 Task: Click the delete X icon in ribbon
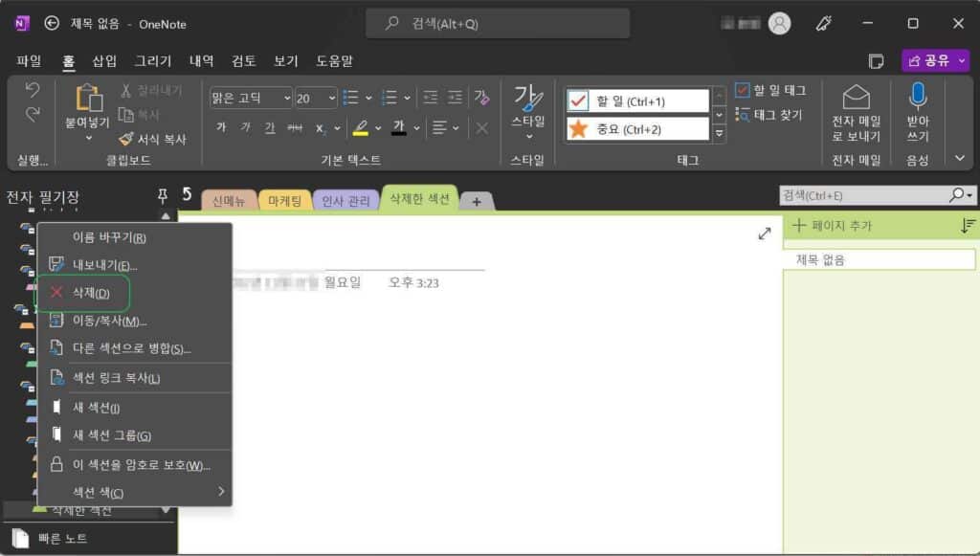point(482,128)
